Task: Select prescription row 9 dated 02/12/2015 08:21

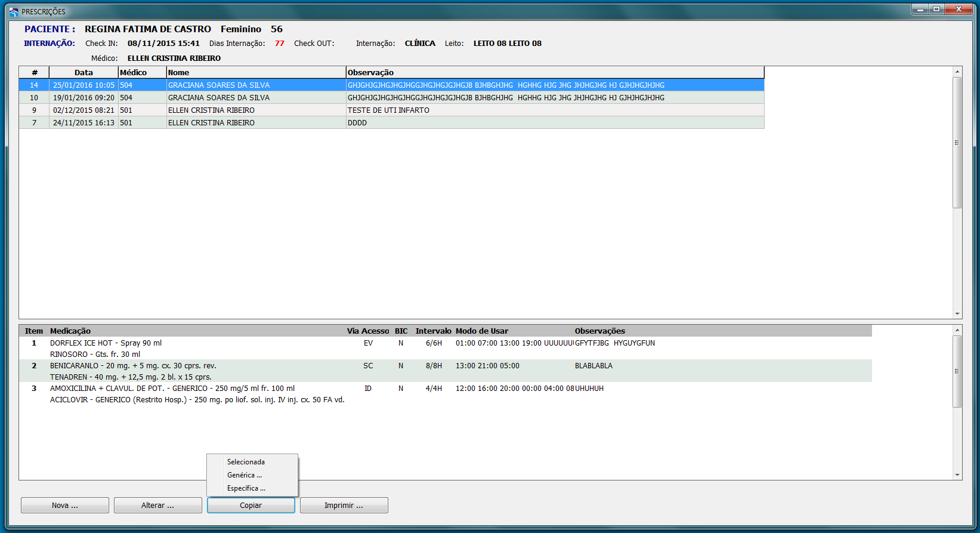Action: pyautogui.click(x=391, y=110)
